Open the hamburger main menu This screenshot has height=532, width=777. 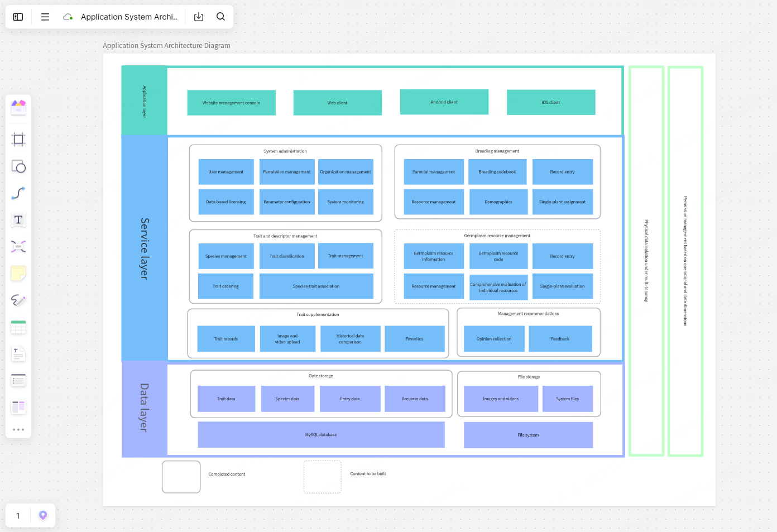45,17
